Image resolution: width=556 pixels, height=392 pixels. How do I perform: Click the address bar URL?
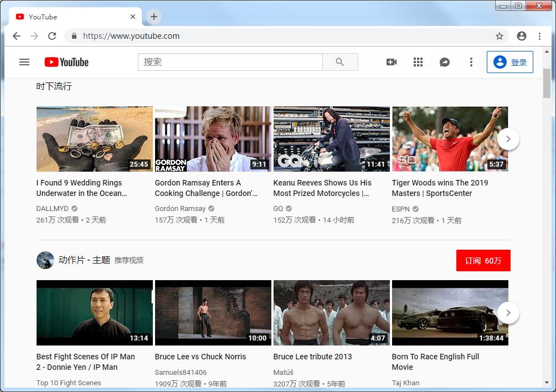(x=131, y=36)
